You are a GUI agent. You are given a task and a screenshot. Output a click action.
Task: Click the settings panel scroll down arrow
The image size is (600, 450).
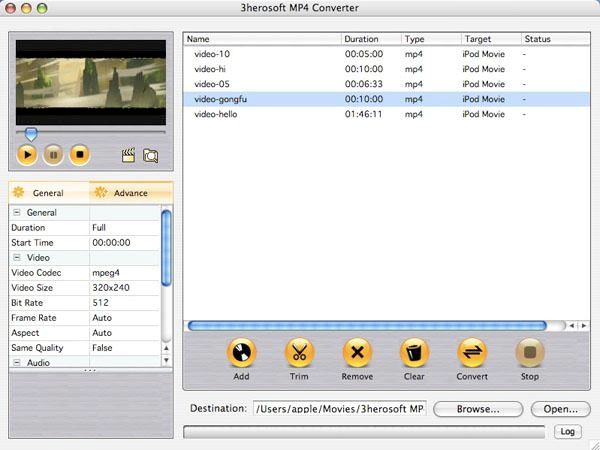[x=166, y=360]
